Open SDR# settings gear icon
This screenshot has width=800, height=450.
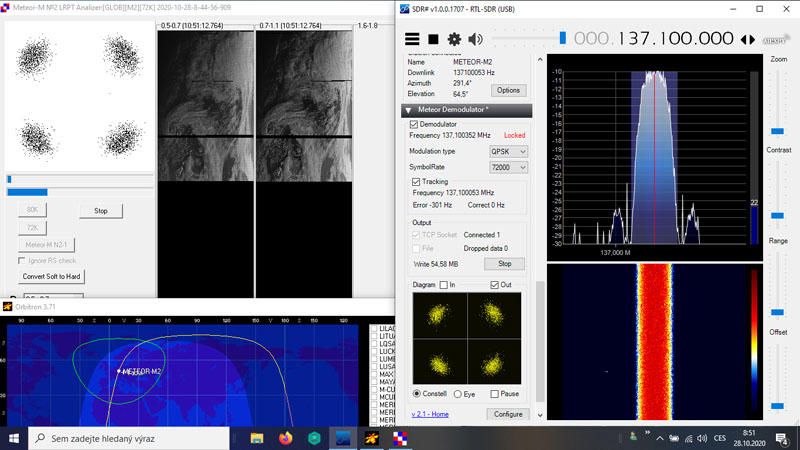pyautogui.click(x=454, y=39)
